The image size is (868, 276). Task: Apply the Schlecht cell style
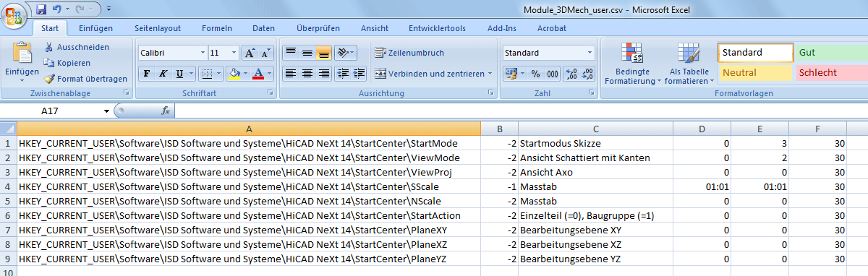point(832,72)
